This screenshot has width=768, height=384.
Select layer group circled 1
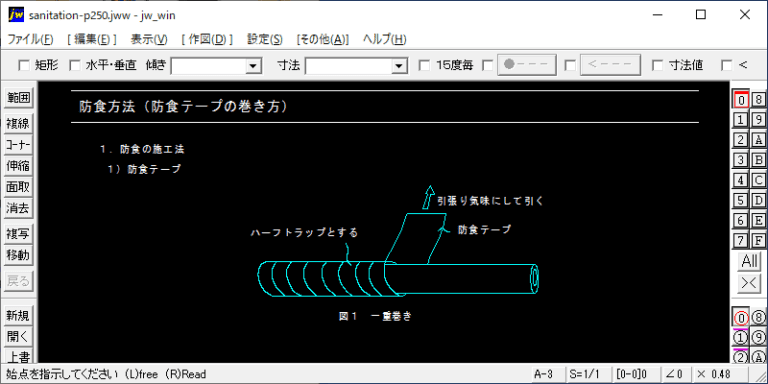pyautogui.click(x=741, y=337)
